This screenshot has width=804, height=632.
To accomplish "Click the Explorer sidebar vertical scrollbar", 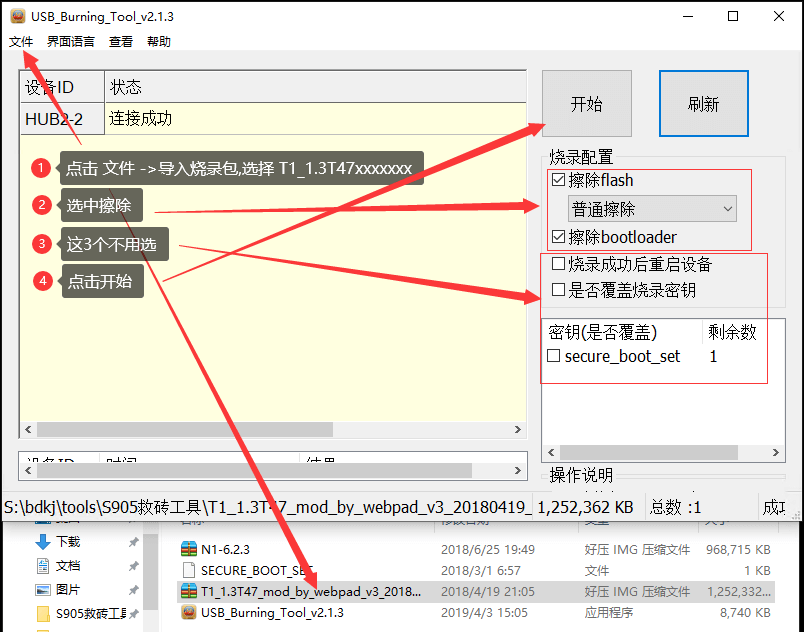I will point(151,572).
